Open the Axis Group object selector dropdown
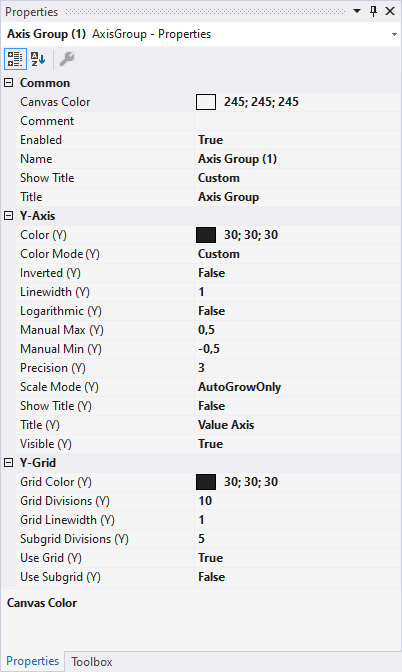This screenshot has height=672, width=402. 394,34
